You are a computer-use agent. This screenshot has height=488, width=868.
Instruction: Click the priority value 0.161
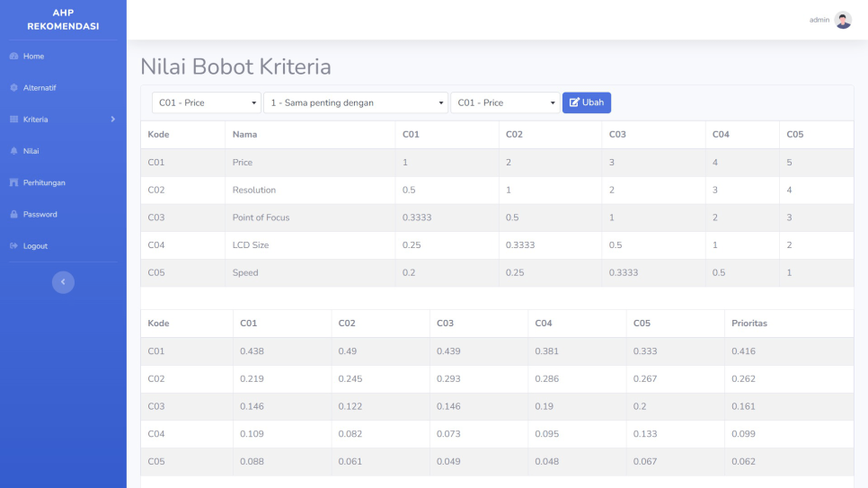point(743,406)
